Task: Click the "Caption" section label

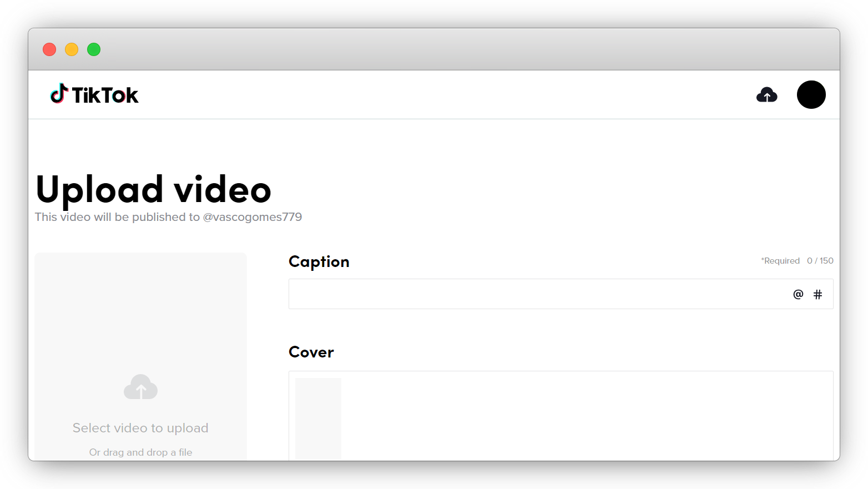Action: pos(319,261)
